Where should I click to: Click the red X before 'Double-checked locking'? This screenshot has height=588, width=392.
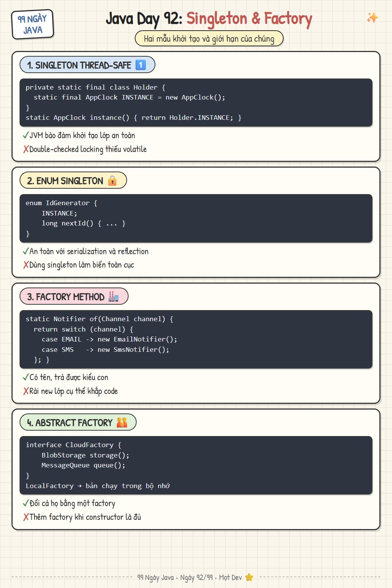[x=26, y=149]
